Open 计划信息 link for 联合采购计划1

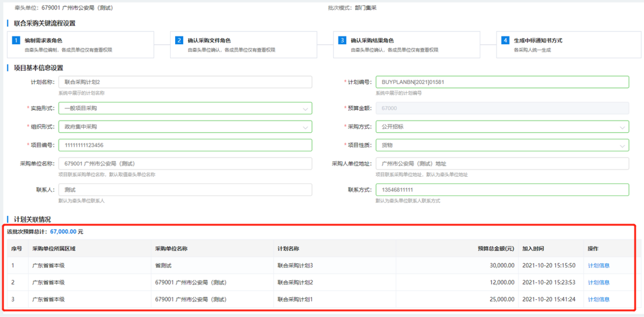[x=598, y=300]
